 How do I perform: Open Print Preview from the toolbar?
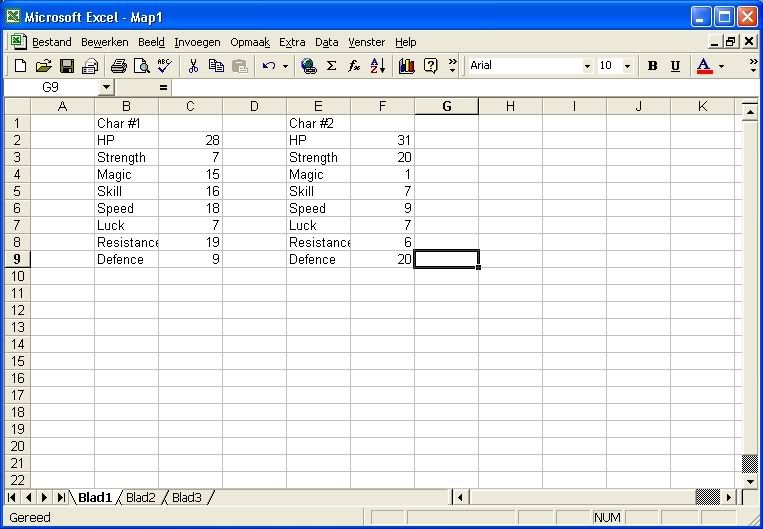click(x=142, y=66)
